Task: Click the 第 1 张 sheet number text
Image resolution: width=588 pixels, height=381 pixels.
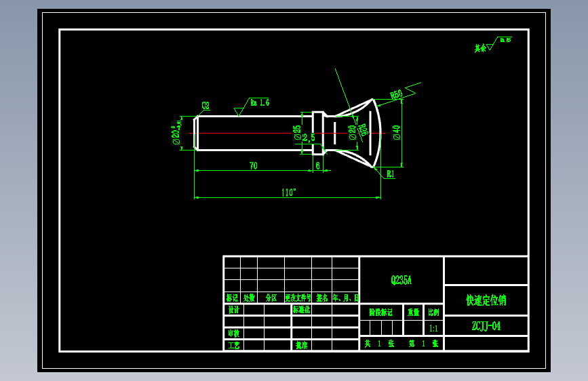Action: coord(423,344)
